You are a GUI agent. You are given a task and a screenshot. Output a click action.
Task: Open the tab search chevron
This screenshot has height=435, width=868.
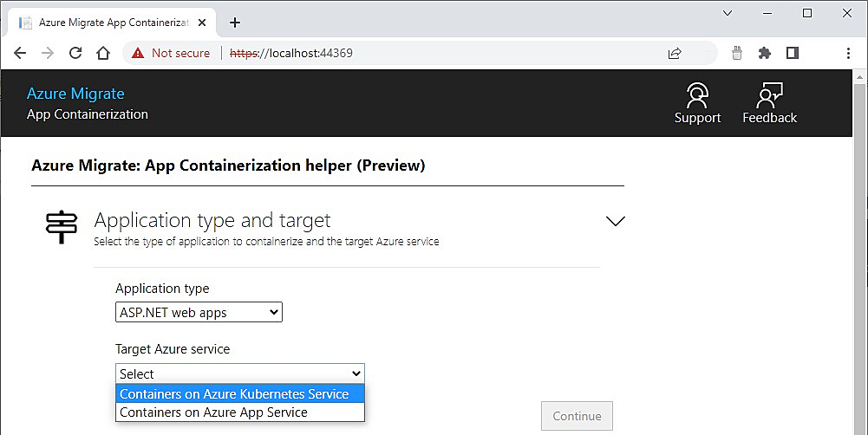click(x=728, y=13)
